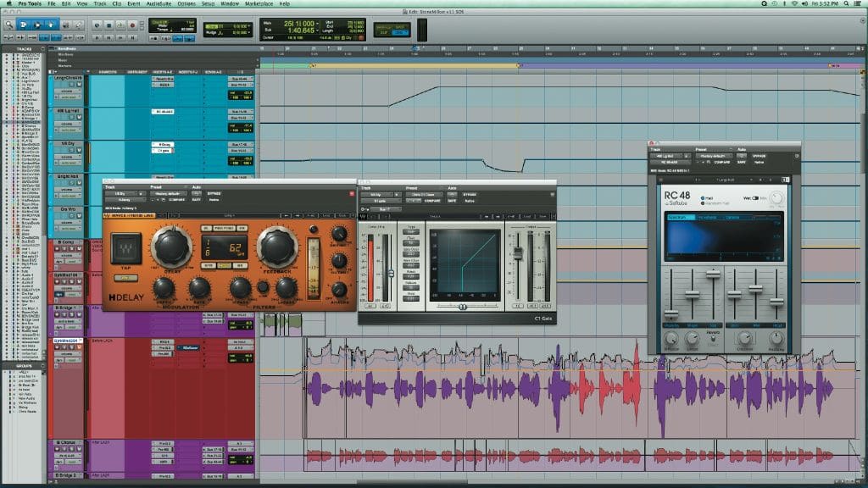
Task: Toggle the filter LINK button in H-Delay
Action: (x=264, y=287)
